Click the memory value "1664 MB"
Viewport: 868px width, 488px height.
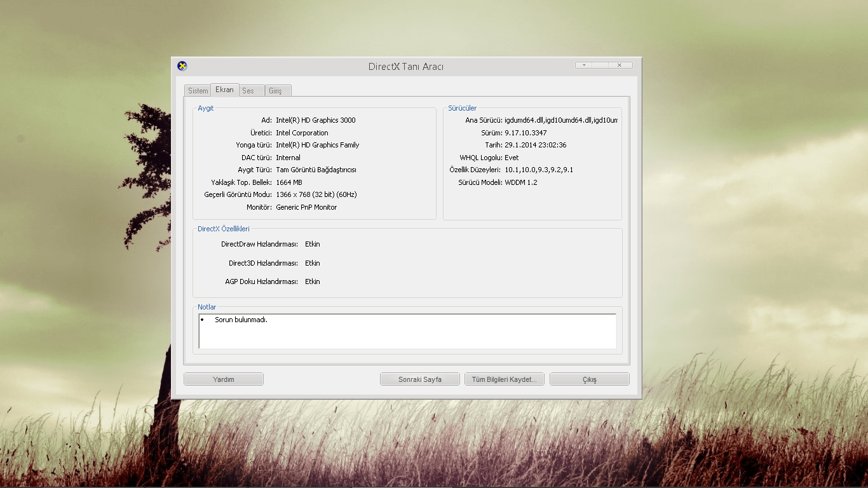(x=289, y=182)
